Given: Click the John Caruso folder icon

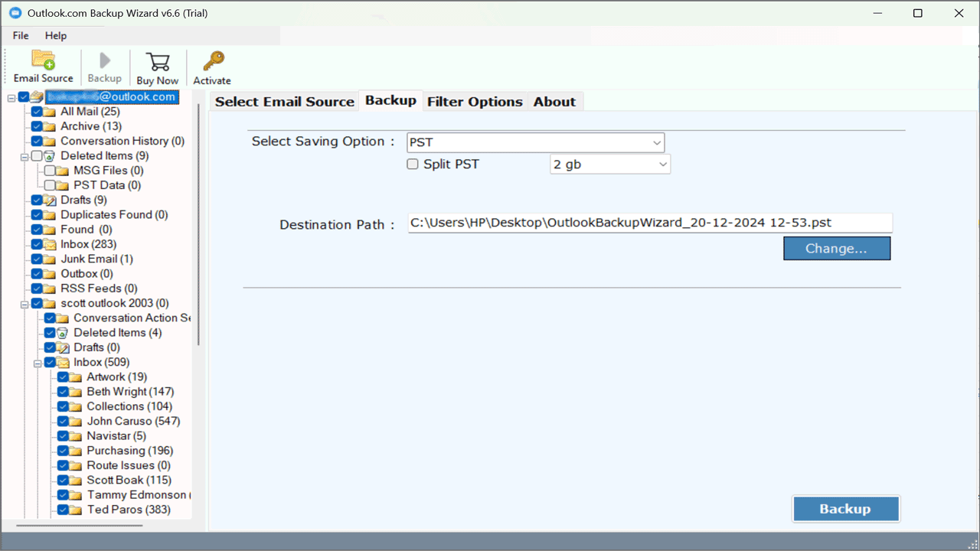Looking at the screenshot, I should 75,422.
